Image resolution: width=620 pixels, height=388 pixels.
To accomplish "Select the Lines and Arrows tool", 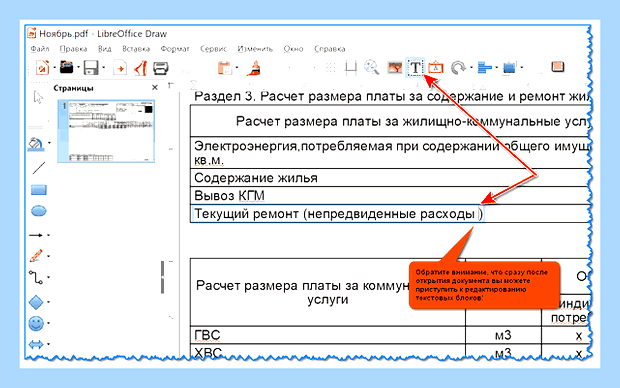I will [36, 235].
